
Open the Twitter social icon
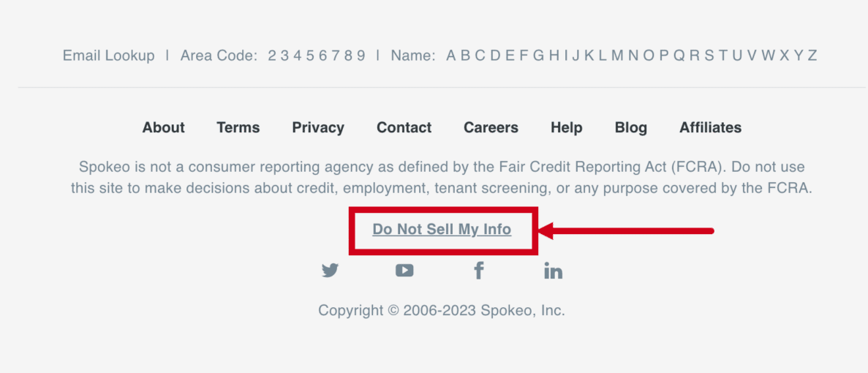point(330,271)
